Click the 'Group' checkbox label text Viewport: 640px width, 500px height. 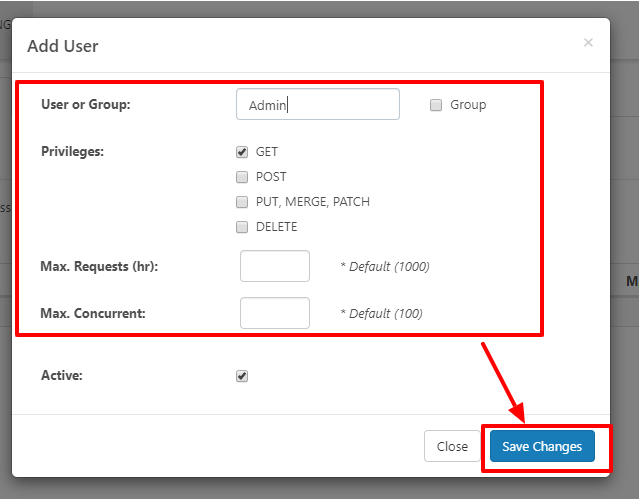(468, 105)
